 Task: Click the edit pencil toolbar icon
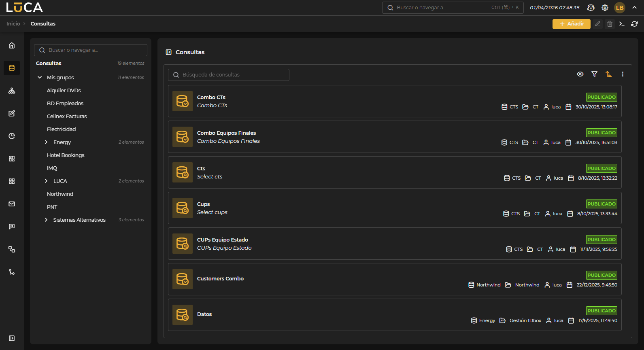597,24
